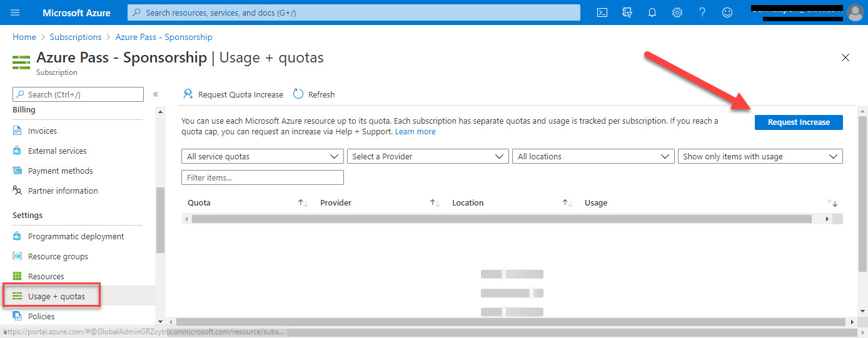This screenshot has width=868, height=338.
Task: Focus the sidebar Search (Ctrl+/) box
Action: coord(78,94)
